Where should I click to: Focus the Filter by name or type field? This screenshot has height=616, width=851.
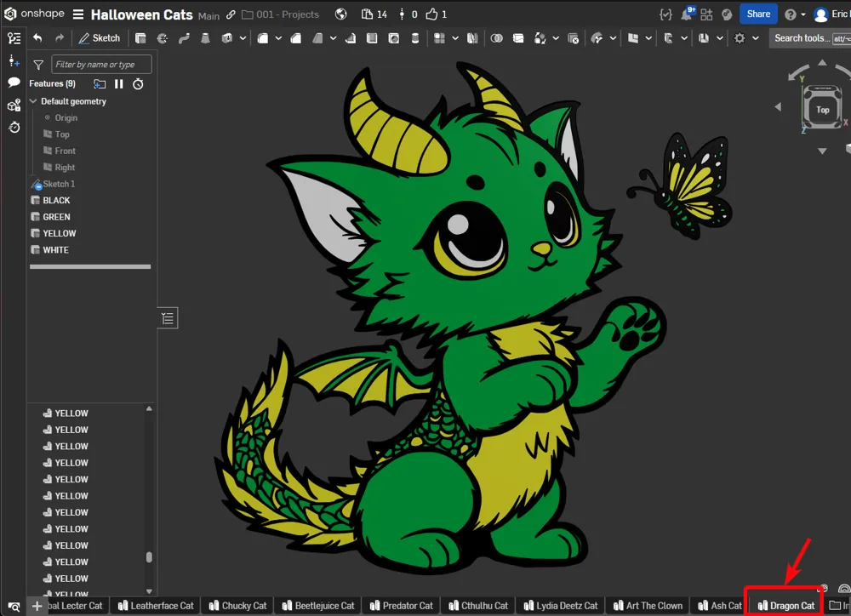coord(101,65)
